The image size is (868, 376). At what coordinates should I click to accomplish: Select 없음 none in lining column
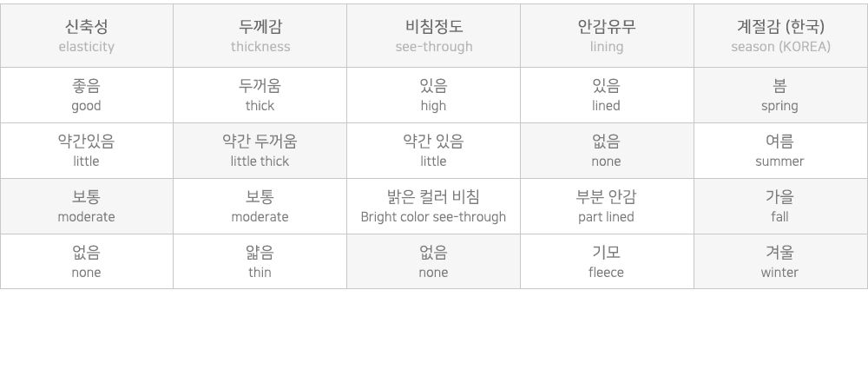(x=607, y=150)
